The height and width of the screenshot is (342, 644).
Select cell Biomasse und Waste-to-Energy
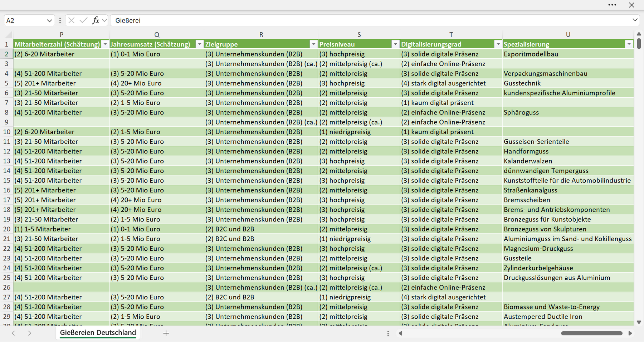point(568,307)
